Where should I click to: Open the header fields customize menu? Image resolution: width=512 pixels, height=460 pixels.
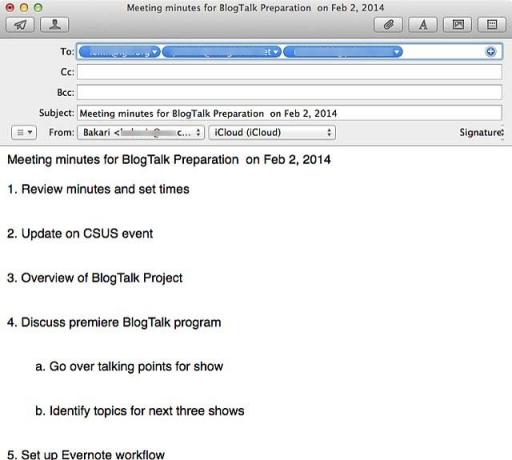pos(24,132)
